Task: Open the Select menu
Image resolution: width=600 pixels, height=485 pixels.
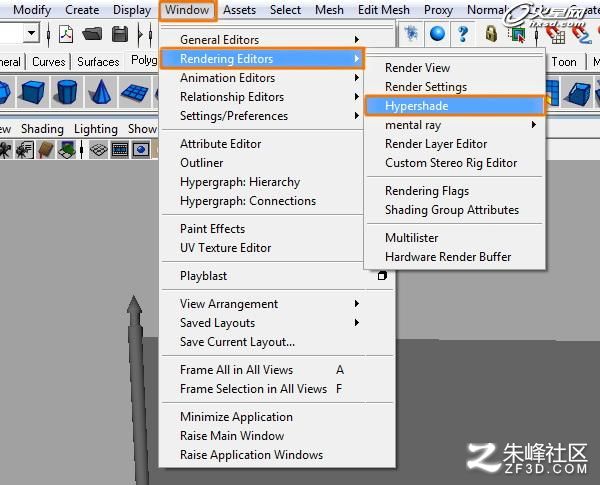Action: tap(285, 10)
